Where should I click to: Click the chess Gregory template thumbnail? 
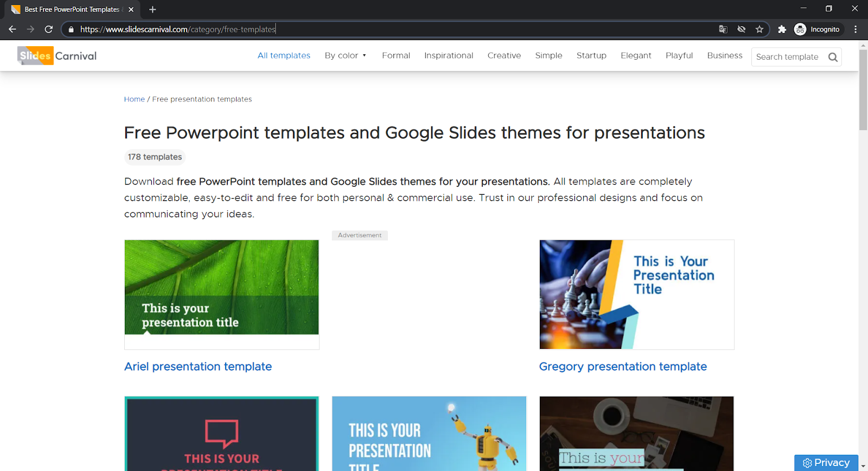(637, 295)
